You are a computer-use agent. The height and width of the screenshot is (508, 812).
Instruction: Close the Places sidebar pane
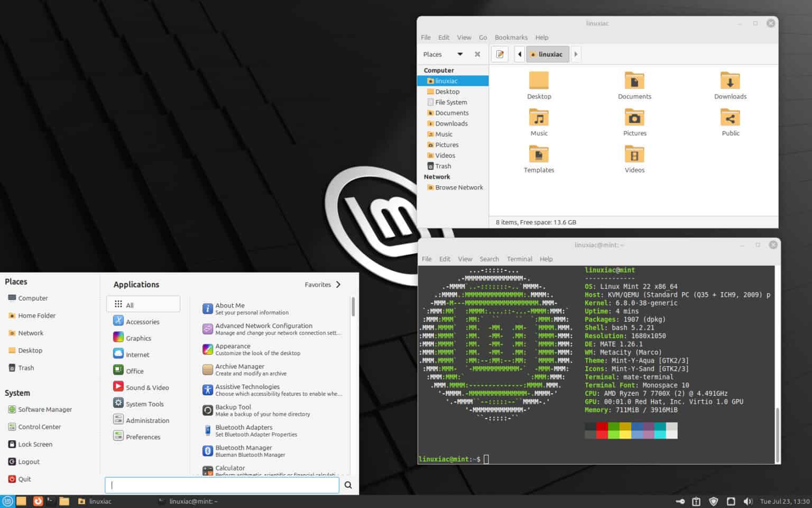point(477,55)
